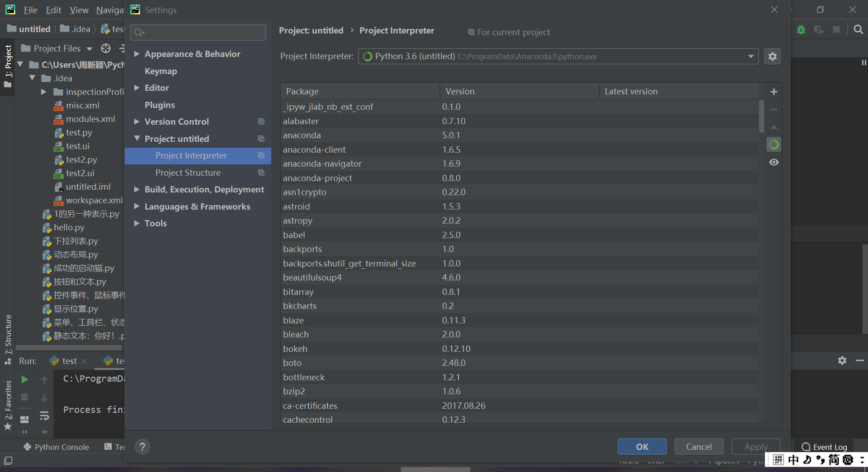Click the .idea breadcrumb
The image size is (868, 472).
click(x=75, y=29)
